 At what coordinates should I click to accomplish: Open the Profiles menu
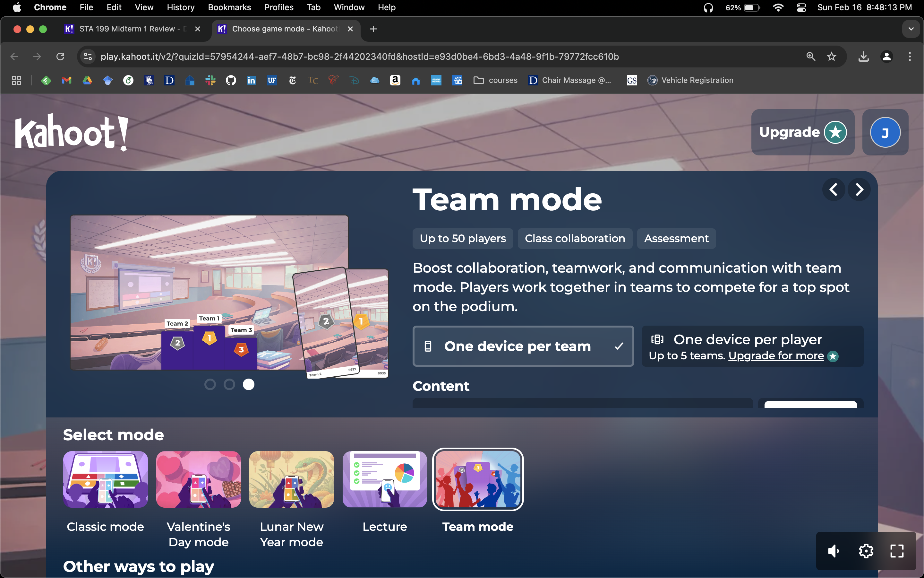279,7
